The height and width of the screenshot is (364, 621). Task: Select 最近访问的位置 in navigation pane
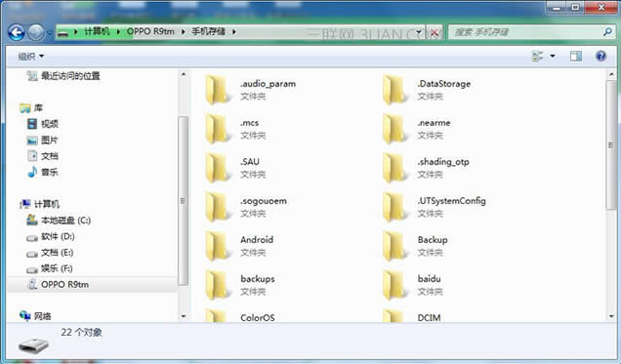coord(70,75)
